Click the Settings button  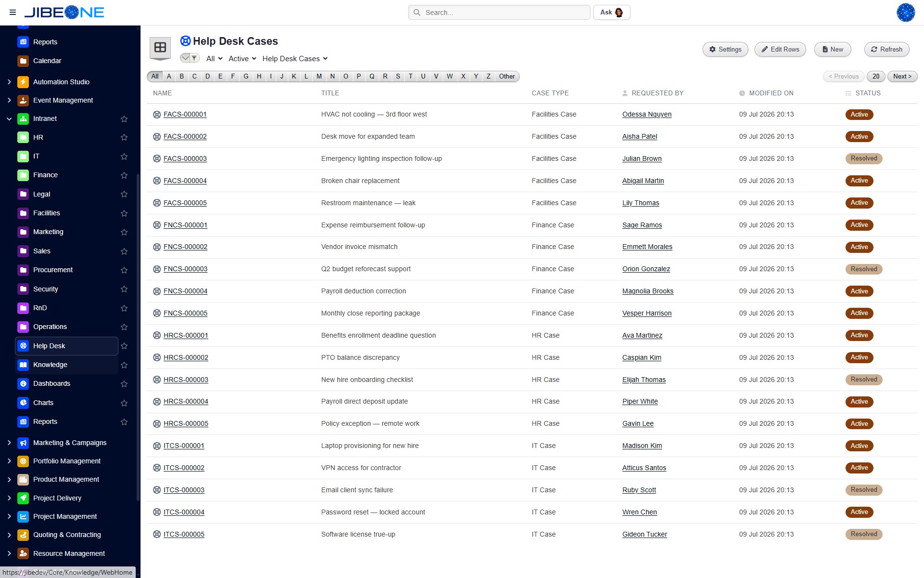(725, 49)
